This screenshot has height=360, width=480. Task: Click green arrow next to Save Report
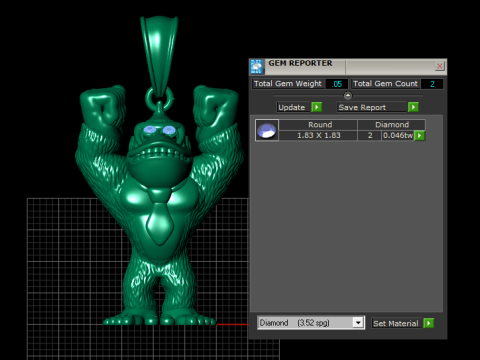coord(413,107)
